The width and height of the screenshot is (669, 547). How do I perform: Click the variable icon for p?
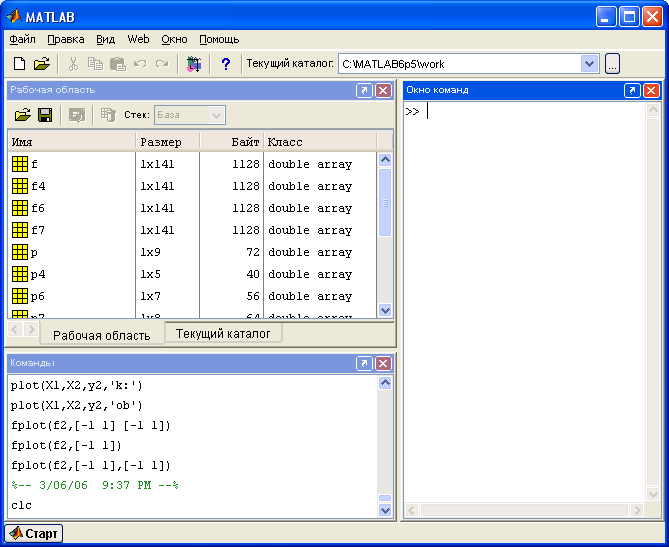coord(20,252)
